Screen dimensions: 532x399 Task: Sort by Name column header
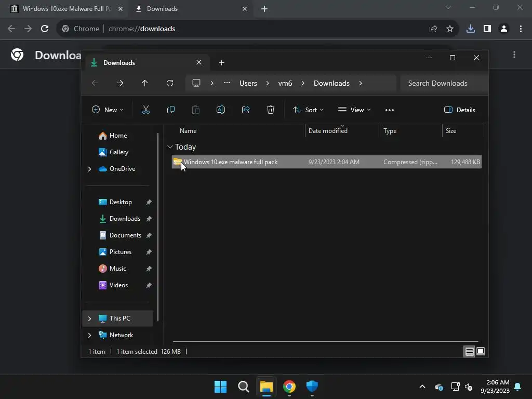(x=188, y=130)
